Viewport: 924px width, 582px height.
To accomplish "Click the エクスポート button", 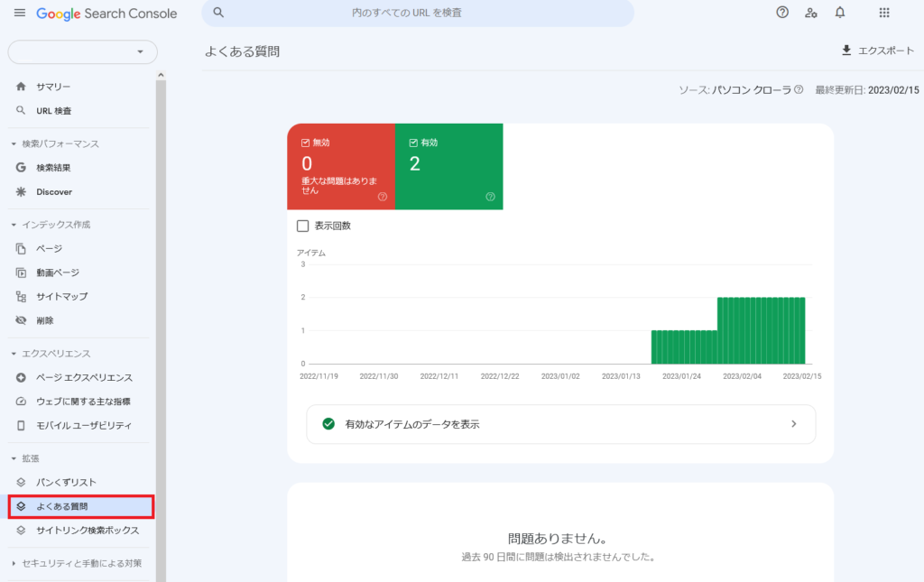I will 877,51.
